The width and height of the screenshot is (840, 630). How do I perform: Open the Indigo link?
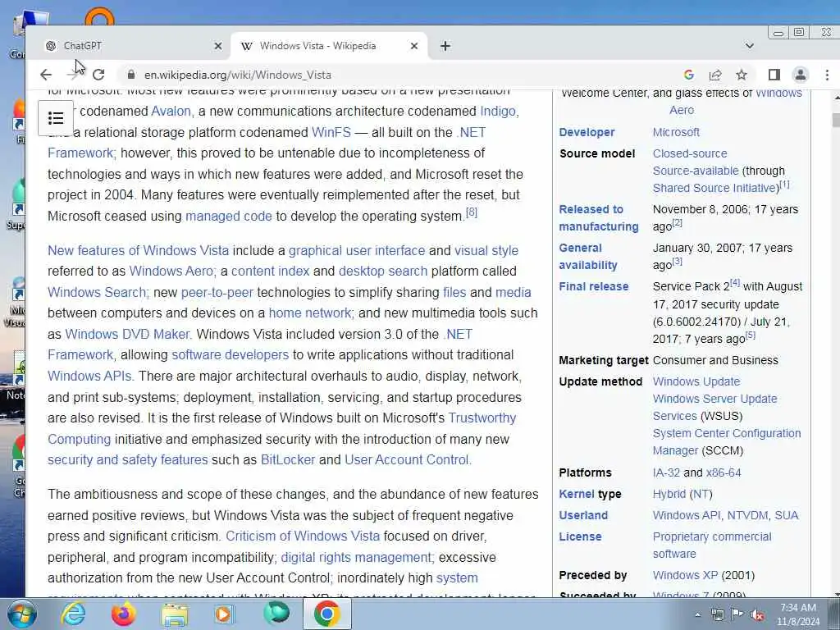point(498,111)
